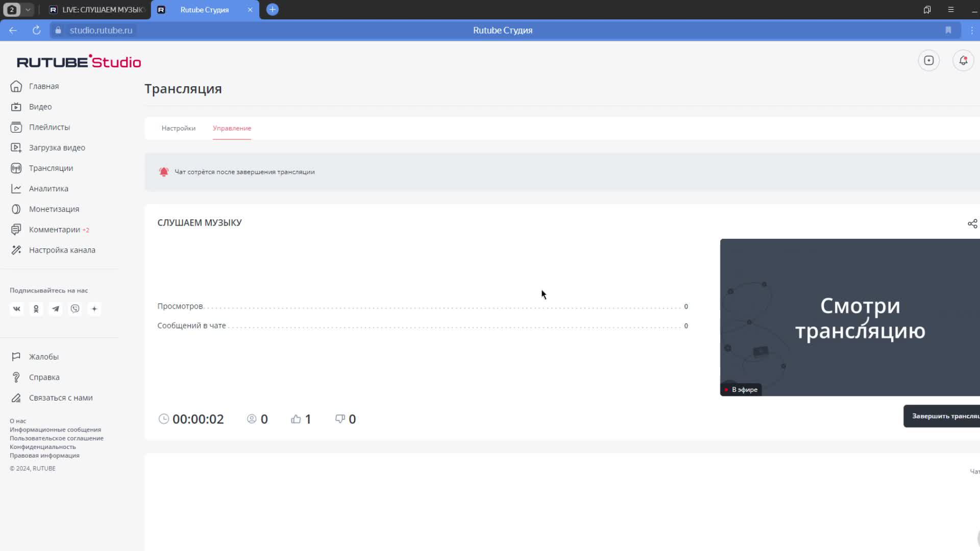980x551 pixels.
Task: Click the Смотри трансляцию preview thumbnail
Action: [x=849, y=317]
